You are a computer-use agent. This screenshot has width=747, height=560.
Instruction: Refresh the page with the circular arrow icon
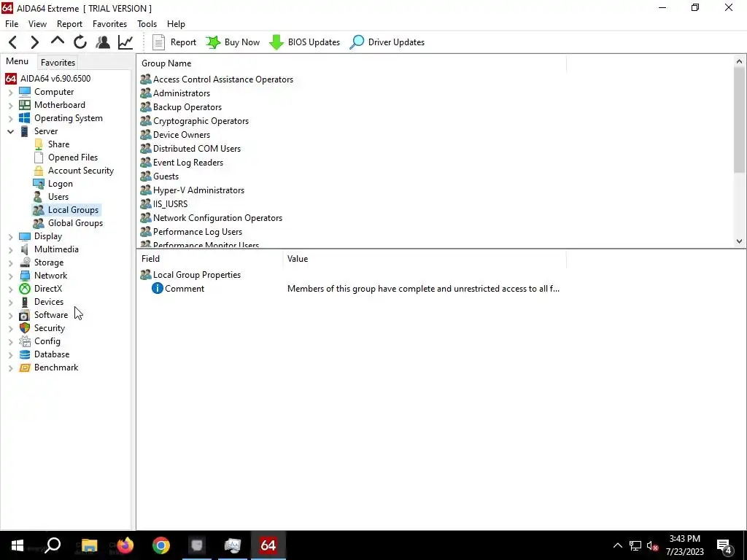pyautogui.click(x=80, y=42)
